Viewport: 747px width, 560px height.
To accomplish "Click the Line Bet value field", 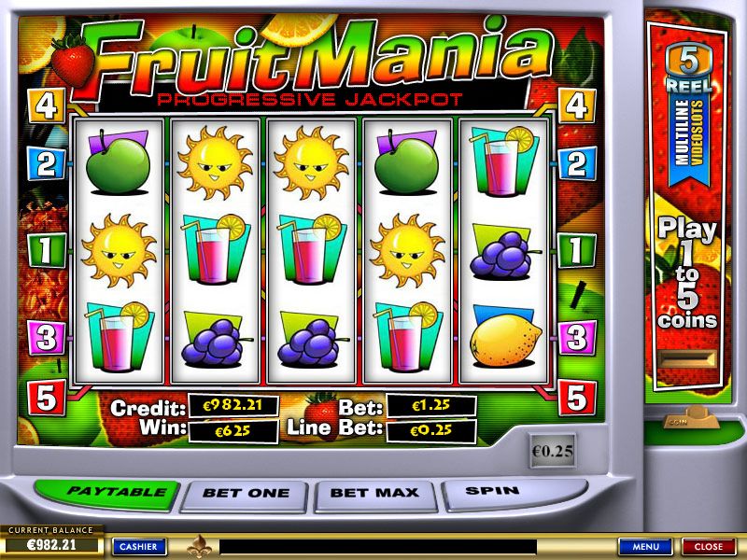I will click(x=431, y=431).
